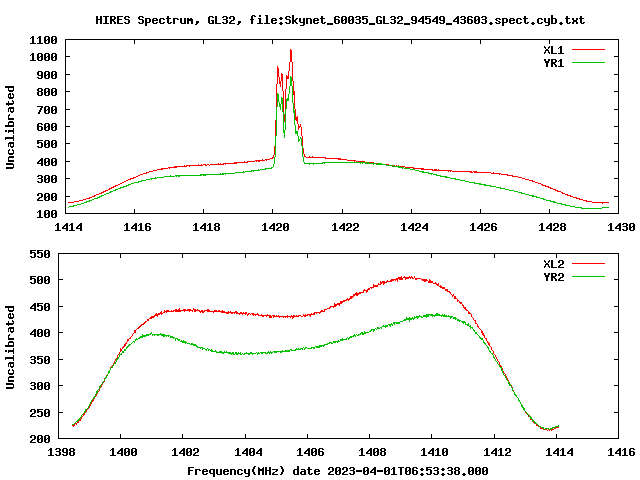Click the green line sample beside YR2
This screenshot has width=640, height=480.
point(588,277)
